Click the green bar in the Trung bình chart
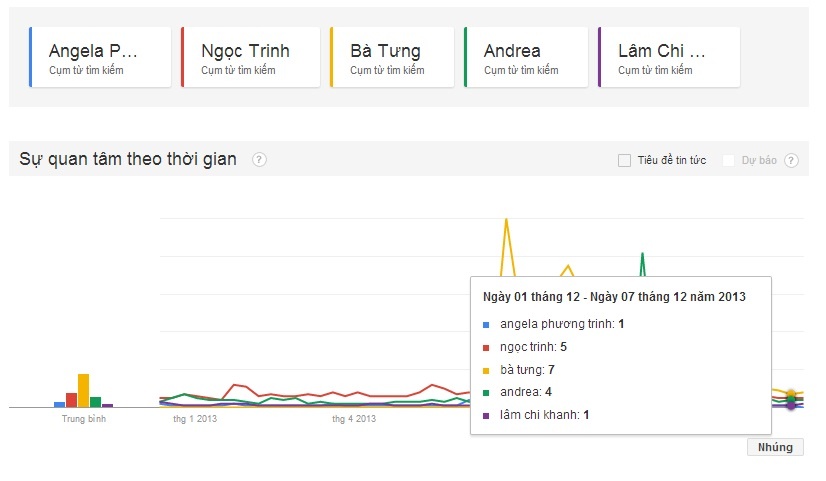 [x=95, y=402]
